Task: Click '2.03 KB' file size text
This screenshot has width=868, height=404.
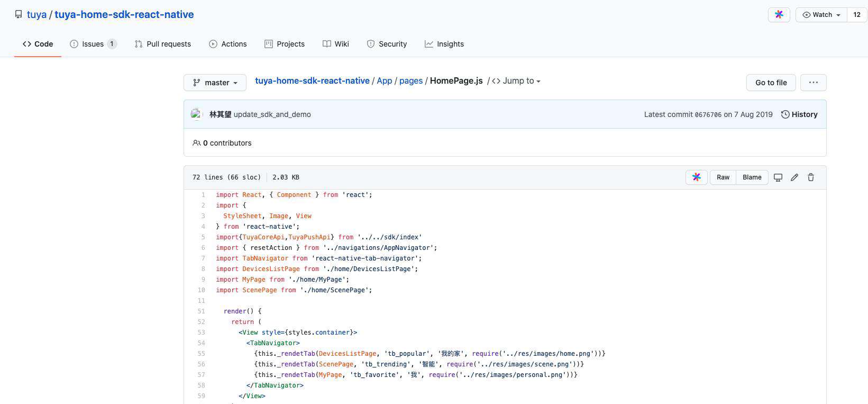Action: click(286, 177)
